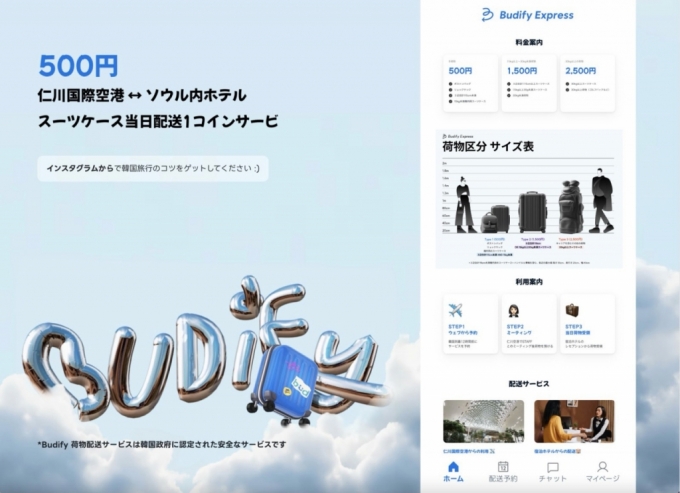Click the Budify Express logo
The height and width of the screenshot is (493, 680).
[527, 15]
